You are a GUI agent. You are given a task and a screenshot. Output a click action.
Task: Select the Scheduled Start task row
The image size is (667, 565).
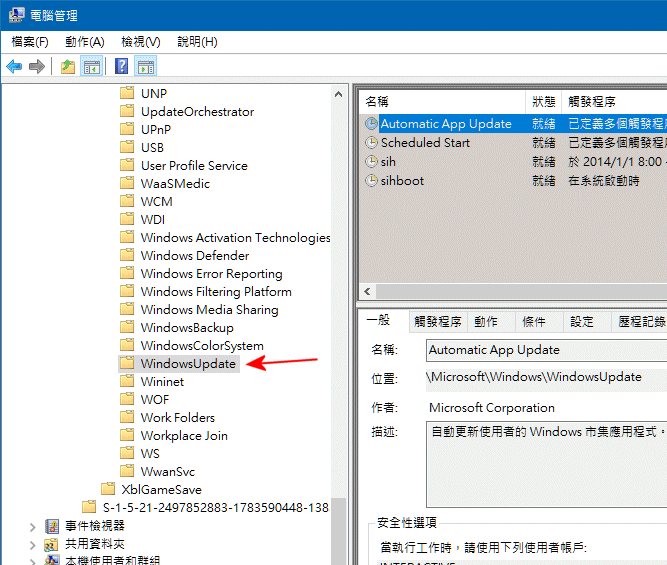pos(513,143)
